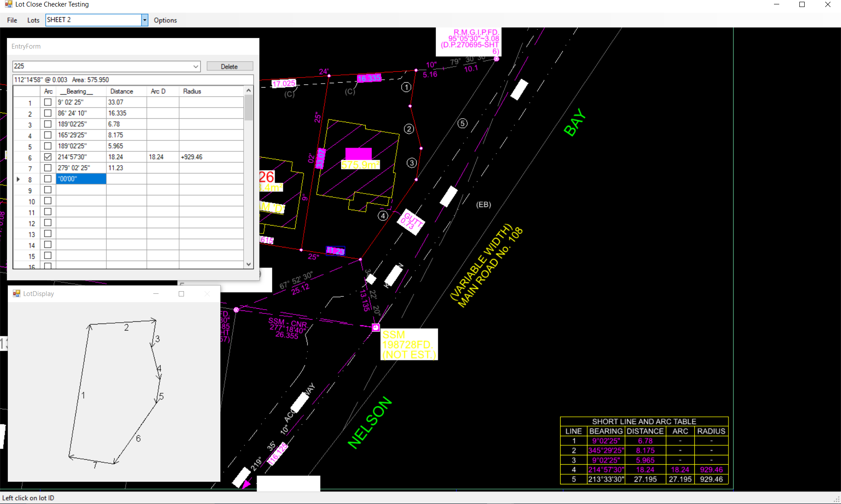Click the magenta lot marker above 575.9m²

358,153
